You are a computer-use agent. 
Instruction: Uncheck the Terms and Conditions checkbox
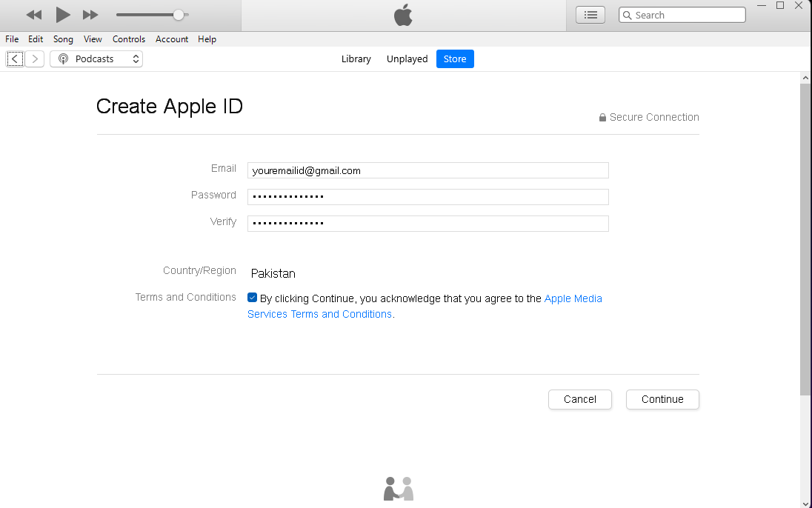tap(252, 297)
